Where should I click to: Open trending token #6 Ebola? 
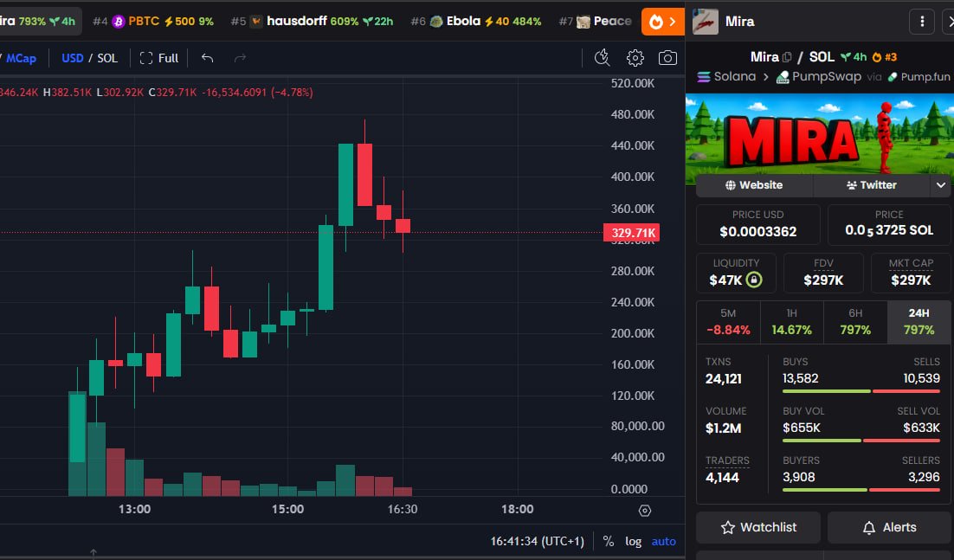[x=476, y=22]
